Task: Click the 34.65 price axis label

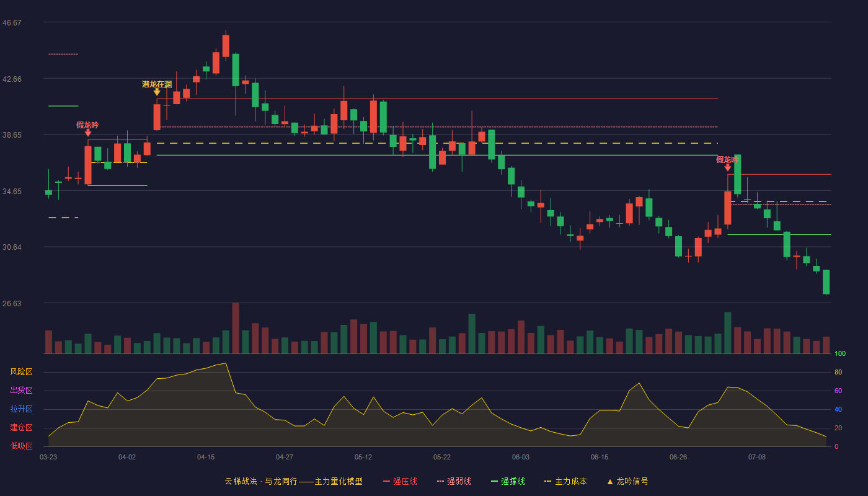Action: [12, 192]
